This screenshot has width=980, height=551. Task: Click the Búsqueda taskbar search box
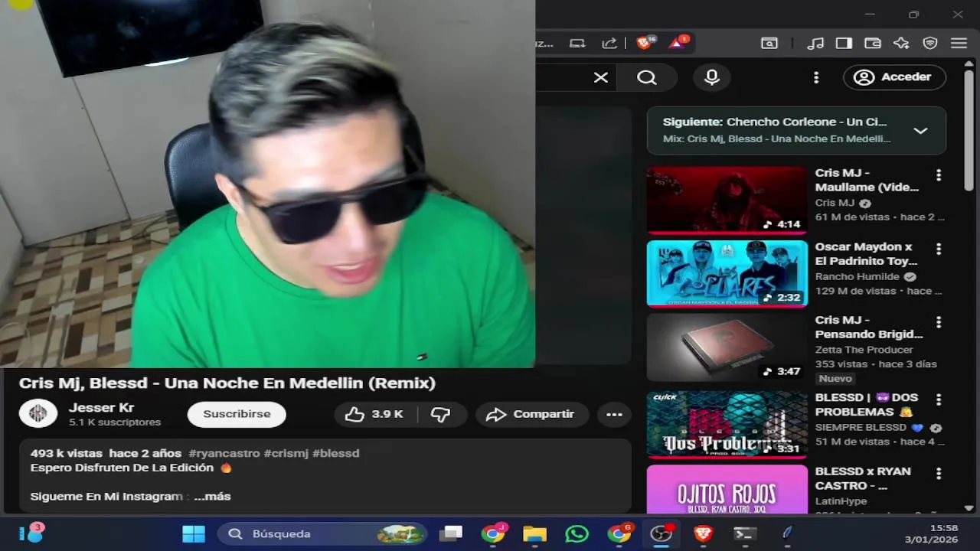coord(322,533)
